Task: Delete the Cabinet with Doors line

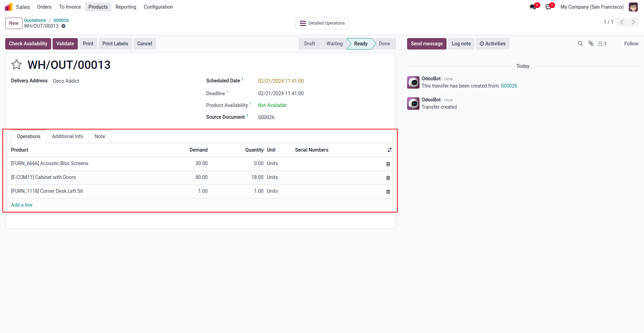Action: 388,178
